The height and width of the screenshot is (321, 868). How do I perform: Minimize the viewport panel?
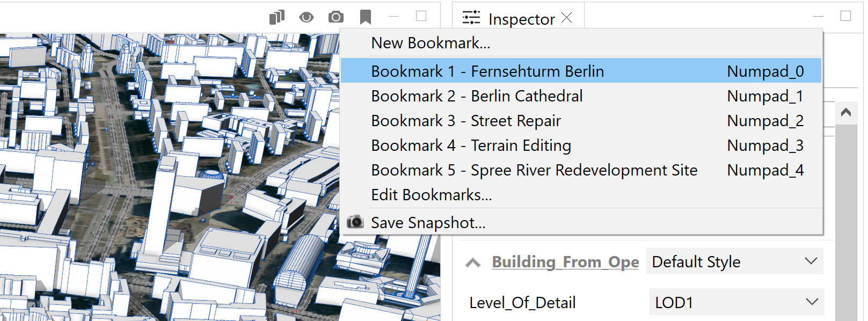(x=394, y=17)
